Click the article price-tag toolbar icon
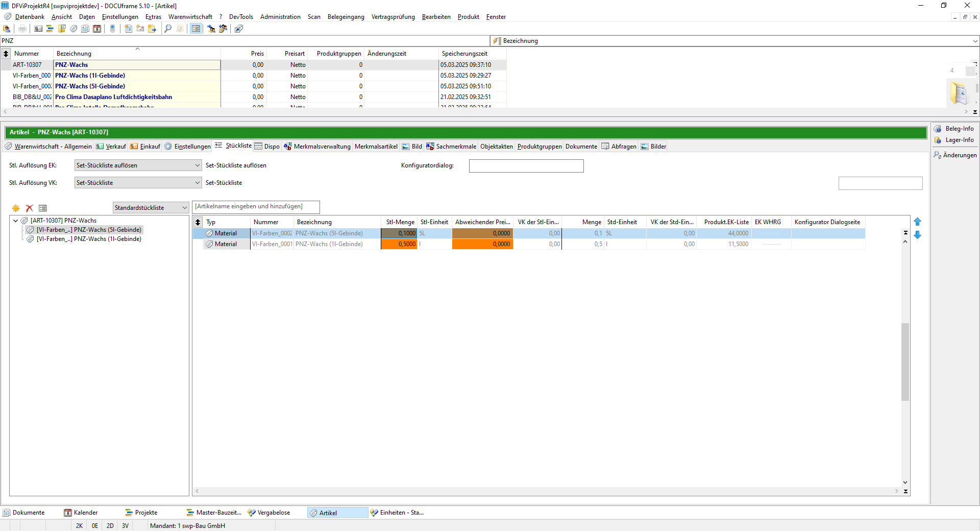980x531 pixels. (73, 29)
